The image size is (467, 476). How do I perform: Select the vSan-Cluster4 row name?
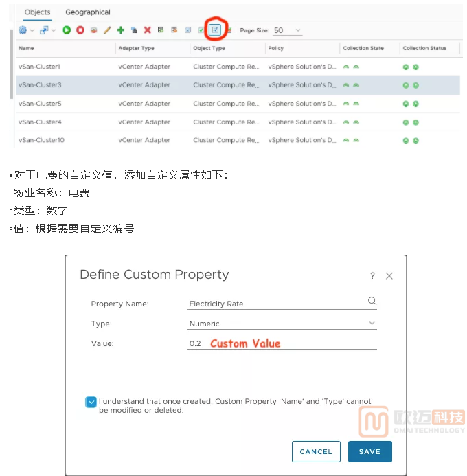[x=40, y=122]
